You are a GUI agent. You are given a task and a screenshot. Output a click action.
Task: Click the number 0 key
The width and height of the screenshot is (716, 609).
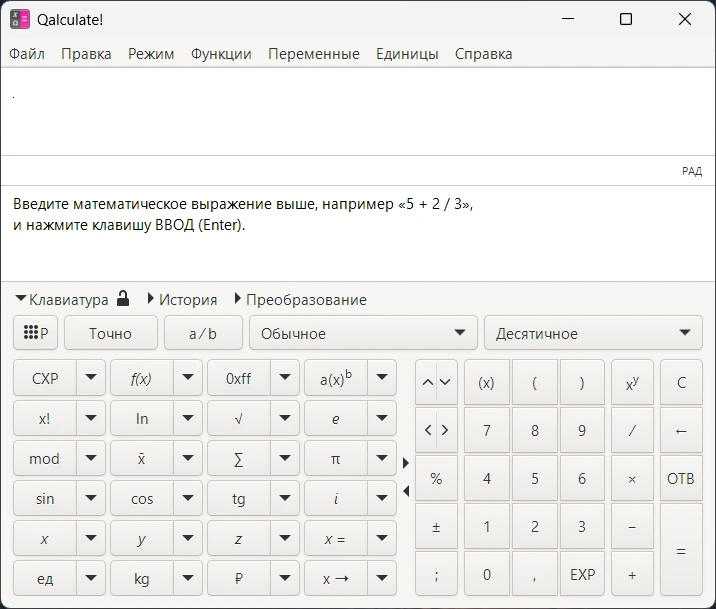487,574
